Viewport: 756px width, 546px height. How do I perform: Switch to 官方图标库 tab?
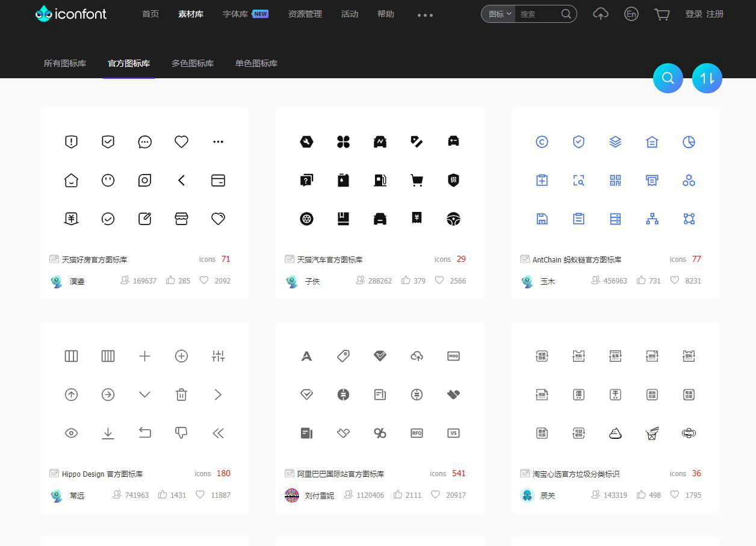pyautogui.click(x=129, y=63)
